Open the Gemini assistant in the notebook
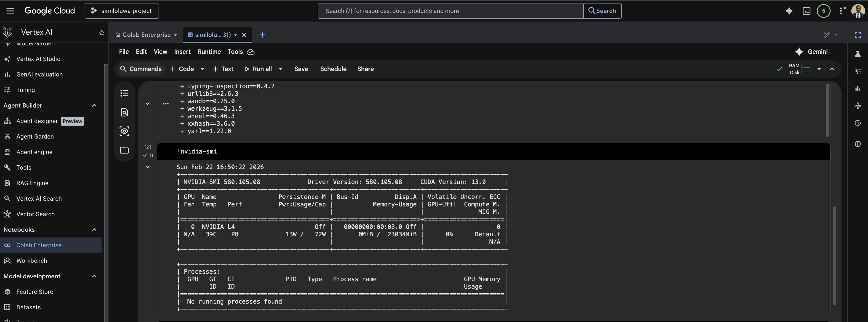The width and height of the screenshot is (868, 322). (x=812, y=51)
